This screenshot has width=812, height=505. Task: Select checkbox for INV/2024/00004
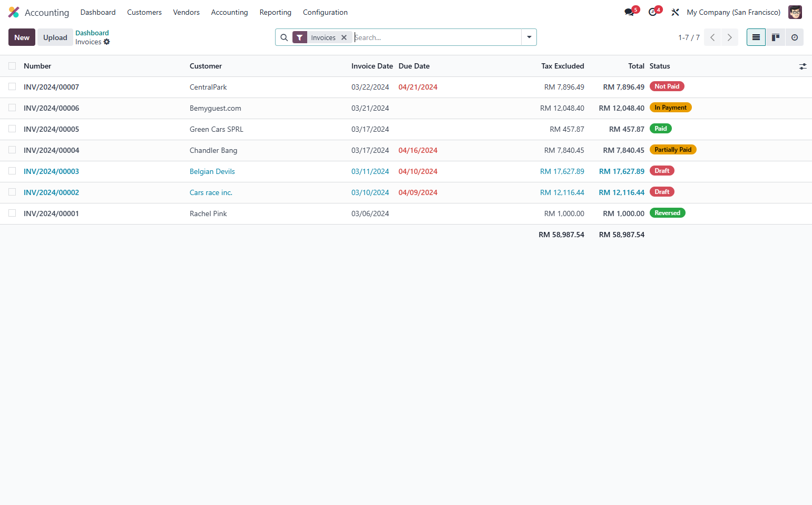pos(12,150)
